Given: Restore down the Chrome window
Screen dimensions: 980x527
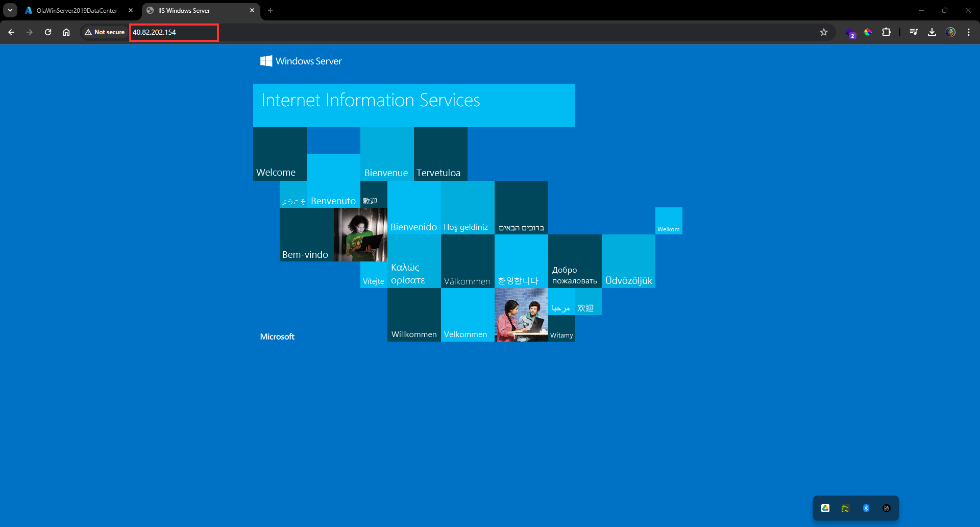Looking at the screenshot, I should point(945,10).
